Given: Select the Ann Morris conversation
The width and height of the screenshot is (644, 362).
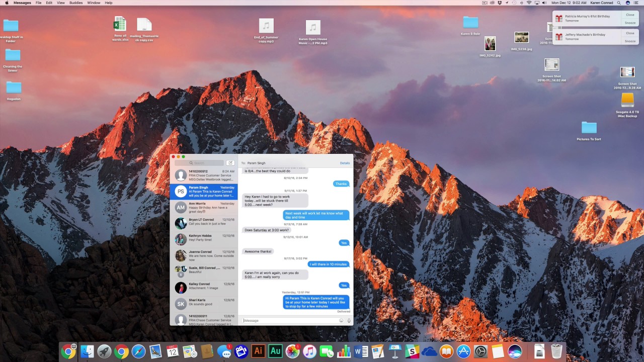Looking at the screenshot, I should 204,207.
